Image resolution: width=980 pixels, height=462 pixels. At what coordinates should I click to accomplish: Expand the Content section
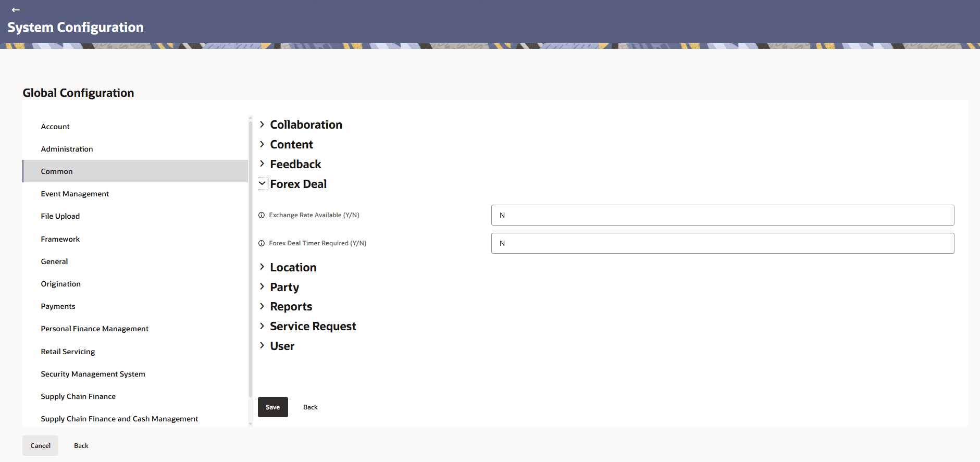[x=263, y=144]
